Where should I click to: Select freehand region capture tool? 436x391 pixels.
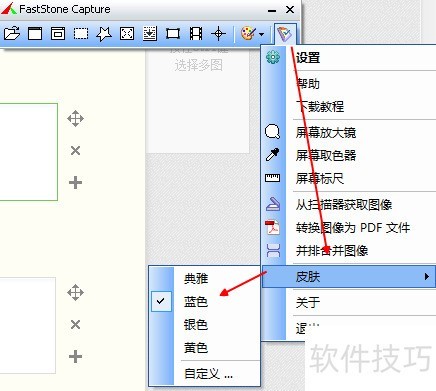(x=104, y=34)
